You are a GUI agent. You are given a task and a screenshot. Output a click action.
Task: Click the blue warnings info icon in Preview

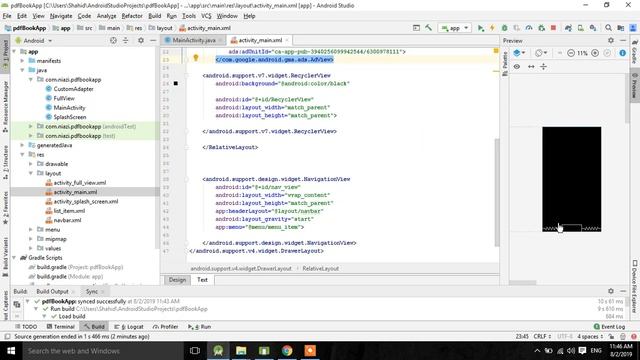pyautogui.click(x=622, y=53)
